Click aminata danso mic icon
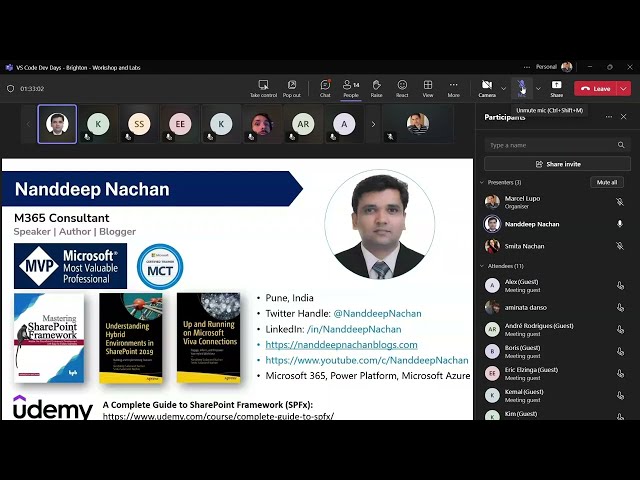 point(620,307)
